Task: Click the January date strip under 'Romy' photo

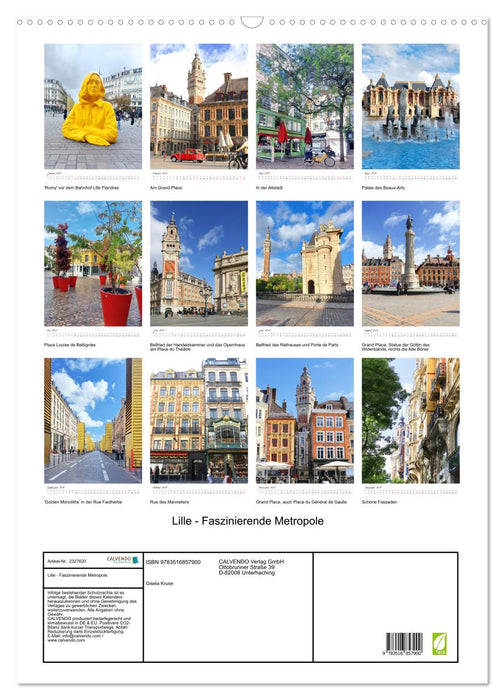Action: (x=93, y=177)
